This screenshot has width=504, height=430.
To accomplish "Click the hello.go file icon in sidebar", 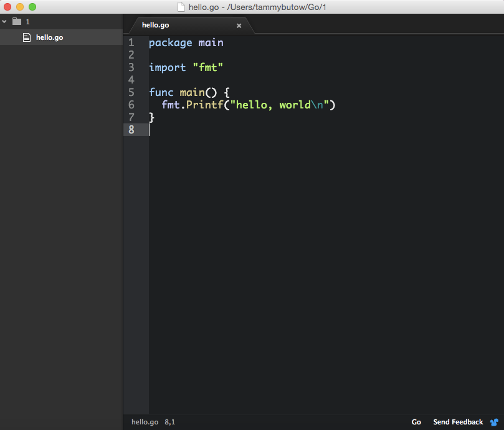I will (x=27, y=37).
